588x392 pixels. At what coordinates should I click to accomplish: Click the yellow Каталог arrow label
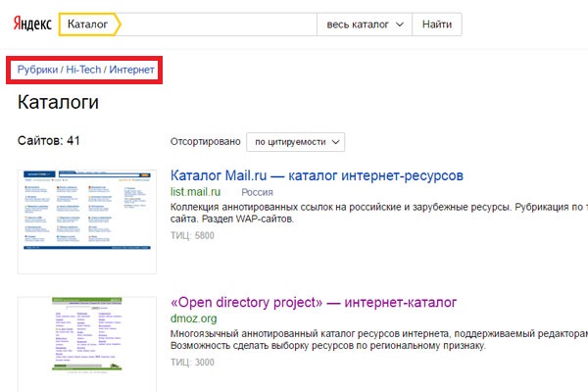click(x=89, y=24)
